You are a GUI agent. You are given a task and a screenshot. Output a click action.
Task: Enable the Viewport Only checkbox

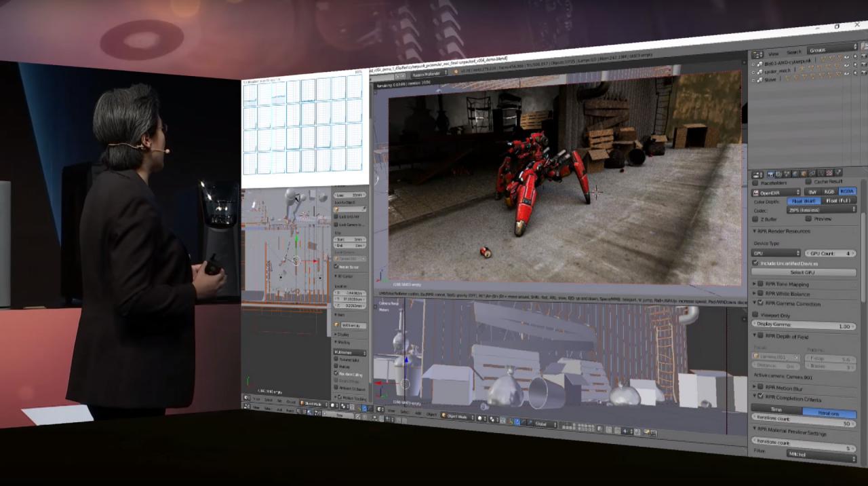[x=755, y=314]
